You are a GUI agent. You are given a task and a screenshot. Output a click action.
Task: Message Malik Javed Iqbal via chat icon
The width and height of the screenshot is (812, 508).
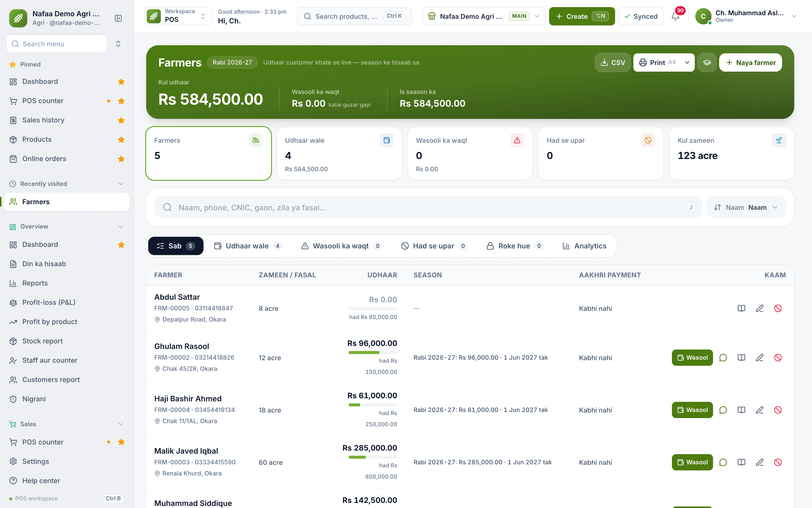click(x=723, y=462)
